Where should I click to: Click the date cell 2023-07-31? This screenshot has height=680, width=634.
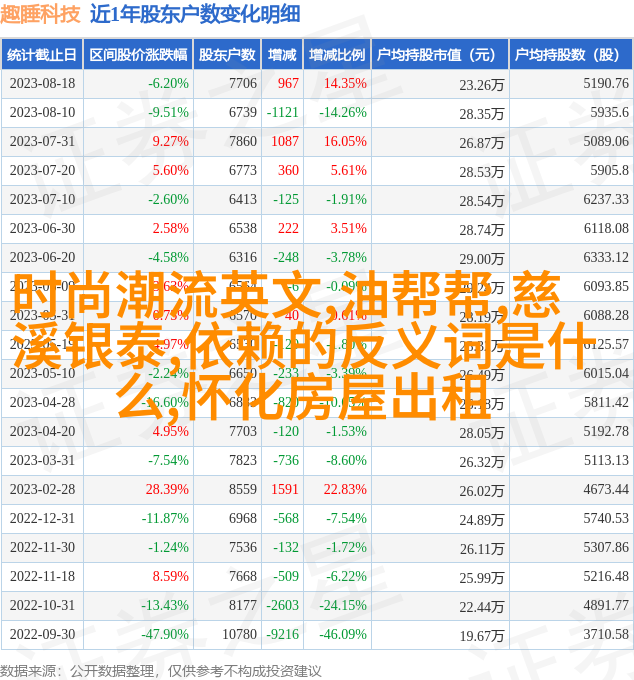tap(42, 141)
